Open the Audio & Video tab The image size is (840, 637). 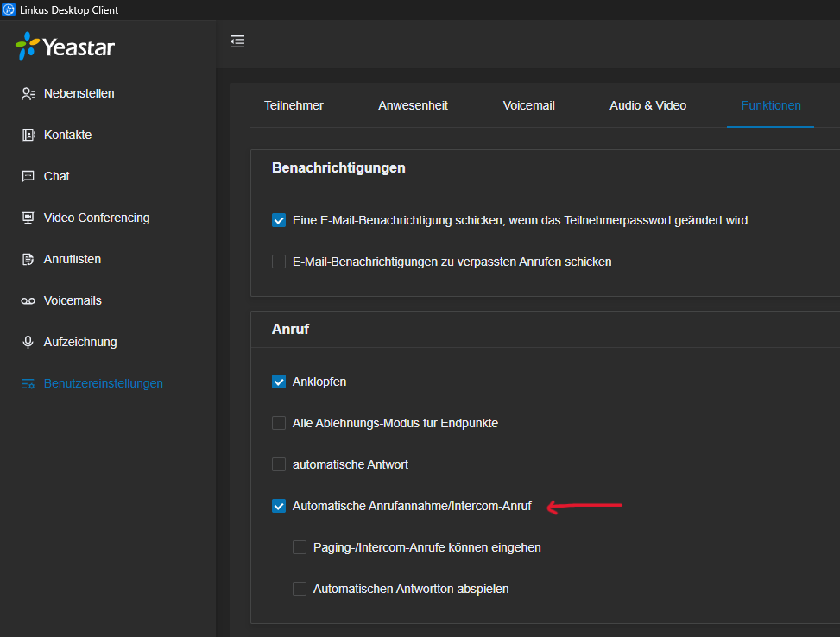(x=647, y=105)
